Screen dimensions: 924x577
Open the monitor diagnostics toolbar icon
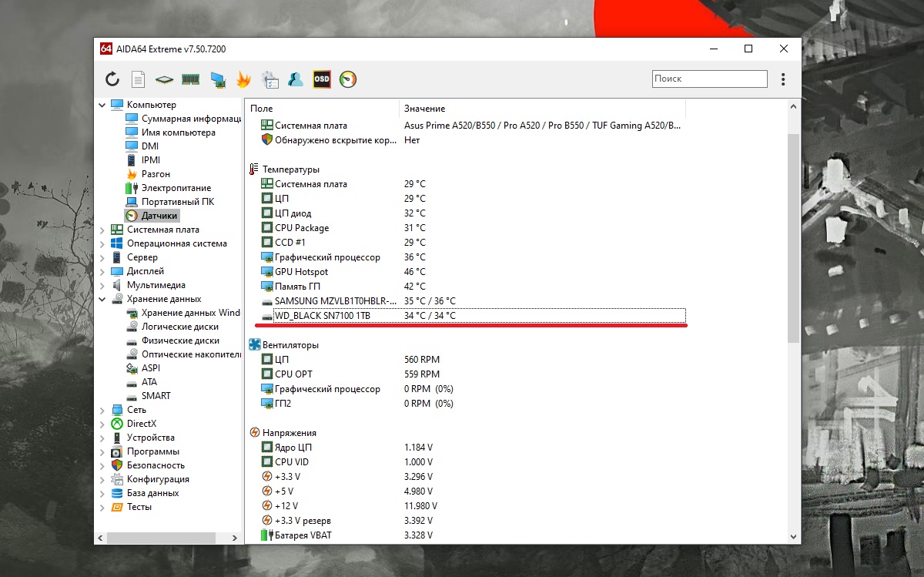pyautogui.click(x=217, y=79)
